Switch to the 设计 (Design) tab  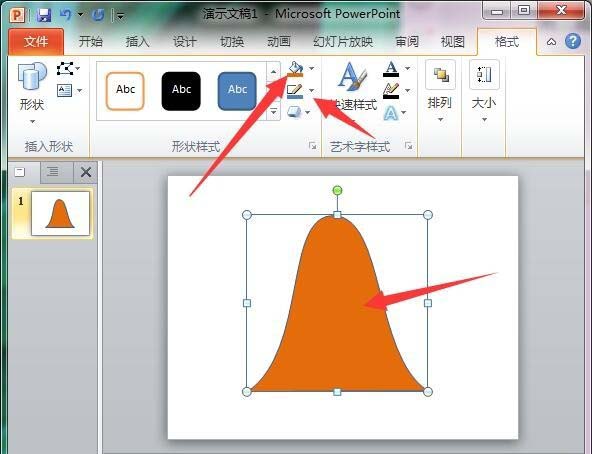[184, 41]
